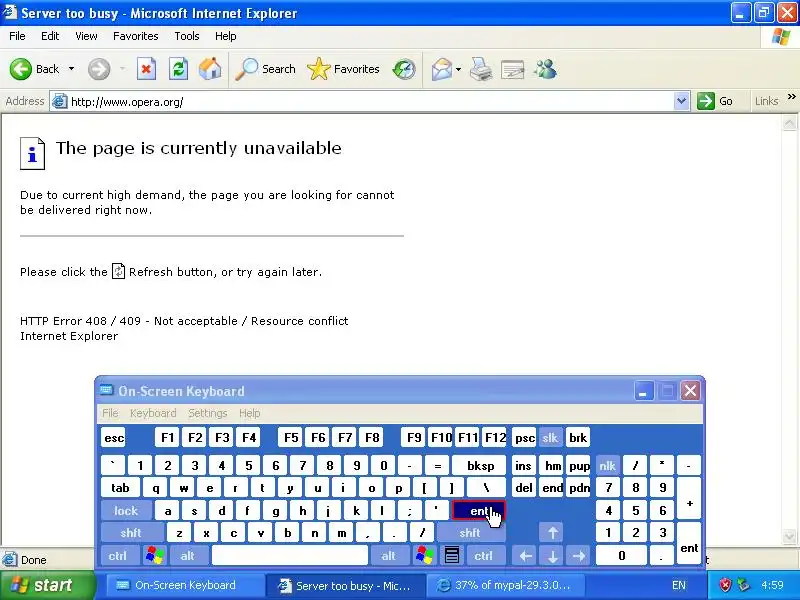Open the Favorites menu in the menu bar
800x600 pixels.
136,36
